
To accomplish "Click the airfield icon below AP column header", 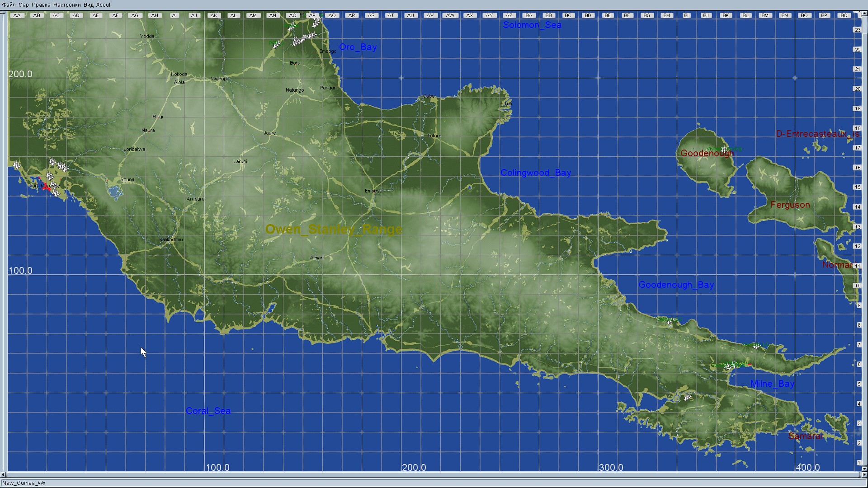I will (x=316, y=23).
